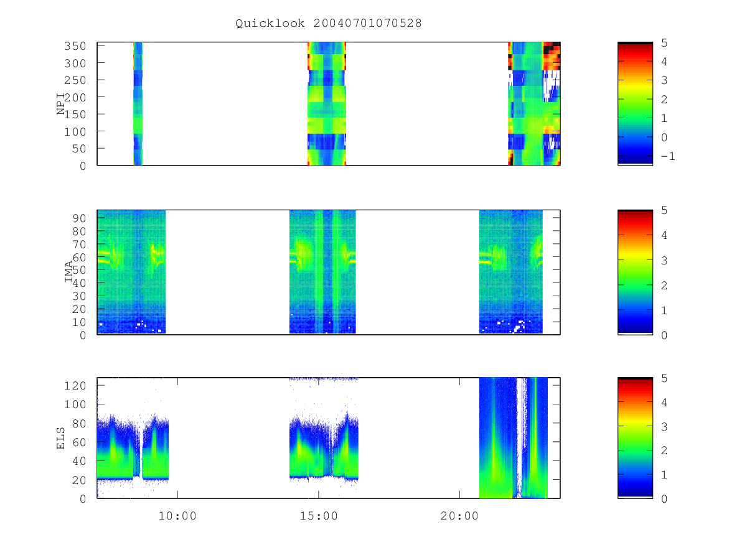Click the IMA colorbar scale
Image resolution: width=747 pixels, height=560 pixels.
635,272
